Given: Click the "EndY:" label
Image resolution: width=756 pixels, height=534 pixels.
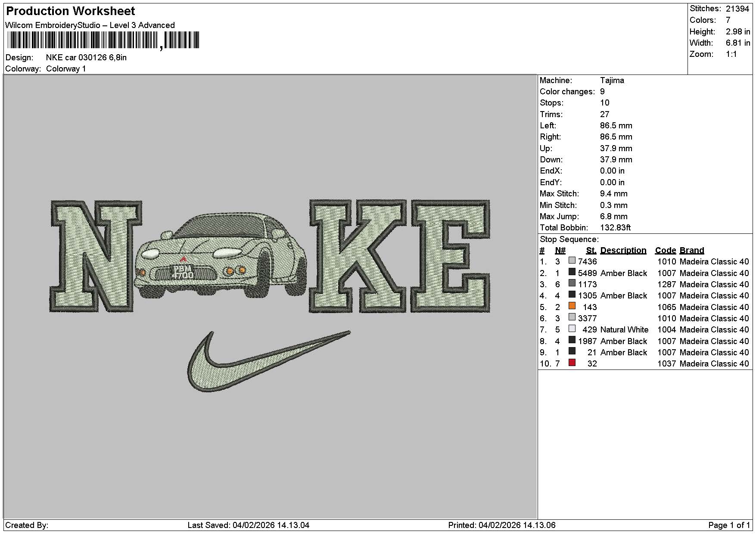Looking at the screenshot, I should [x=551, y=183].
